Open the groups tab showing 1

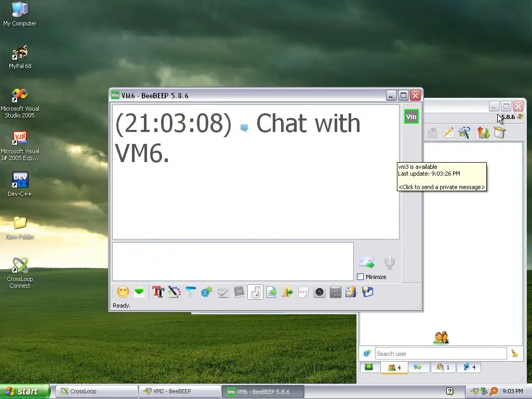(443, 367)
